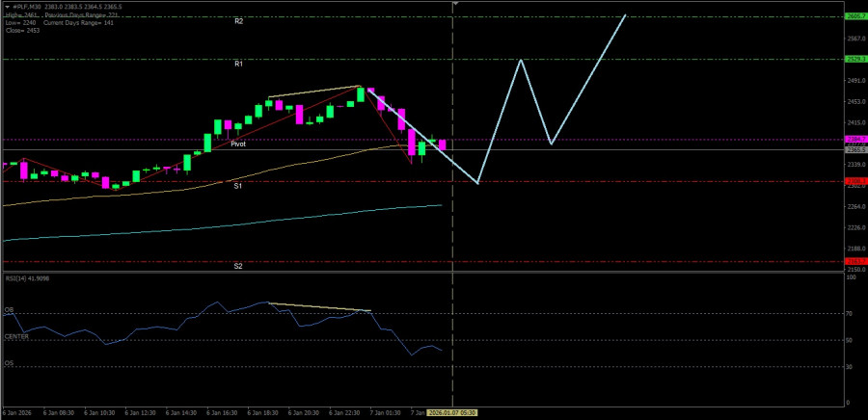
Task: Click the green 2529.3 price tag
Action: [x=854, y=59]
